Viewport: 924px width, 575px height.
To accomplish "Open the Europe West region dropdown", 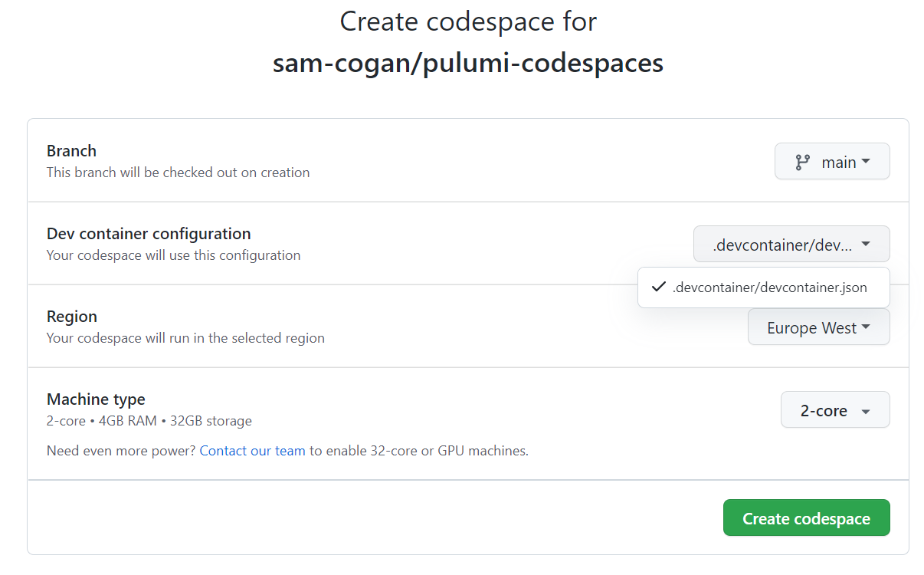I will [x=818, y=327].
